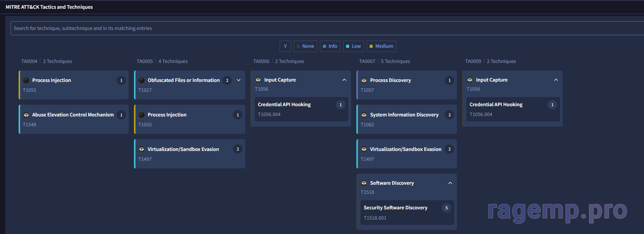Click icon beside Input Capture in TA0006
This screenshot has width=644, height=234.
click(x=258, y=80)
